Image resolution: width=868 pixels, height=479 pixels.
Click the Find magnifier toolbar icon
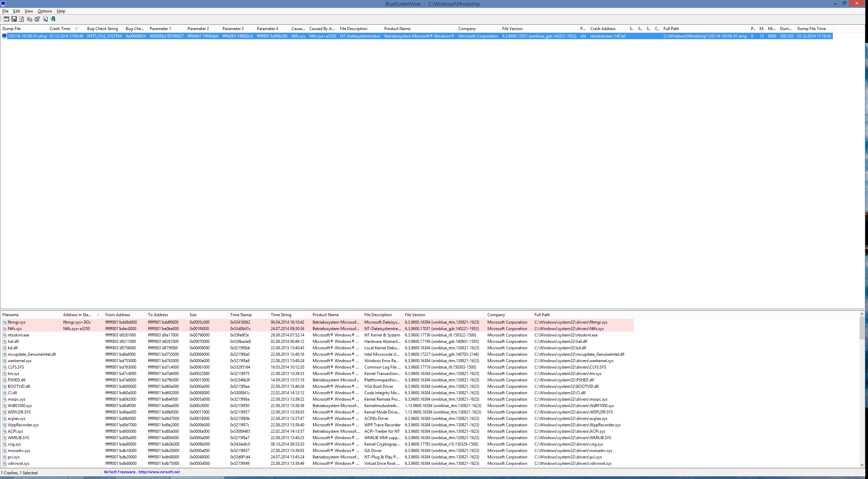click(45, 19)
